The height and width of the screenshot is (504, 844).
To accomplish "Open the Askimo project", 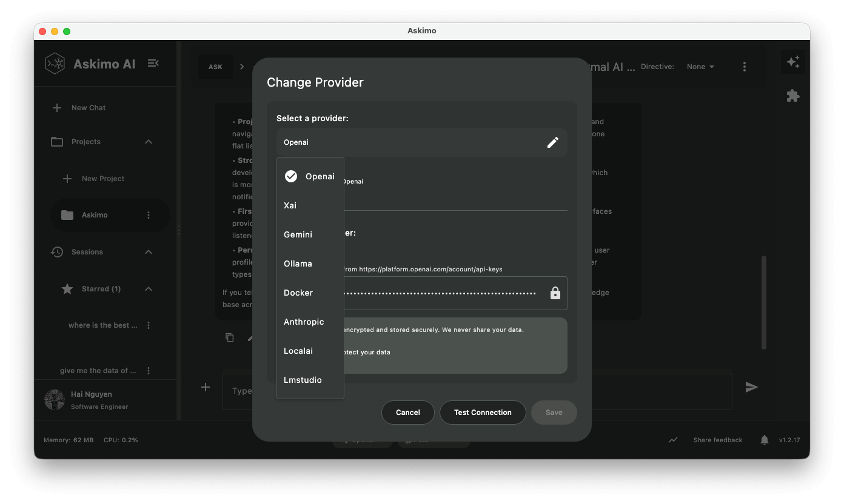I will click(x=110, y=215).
